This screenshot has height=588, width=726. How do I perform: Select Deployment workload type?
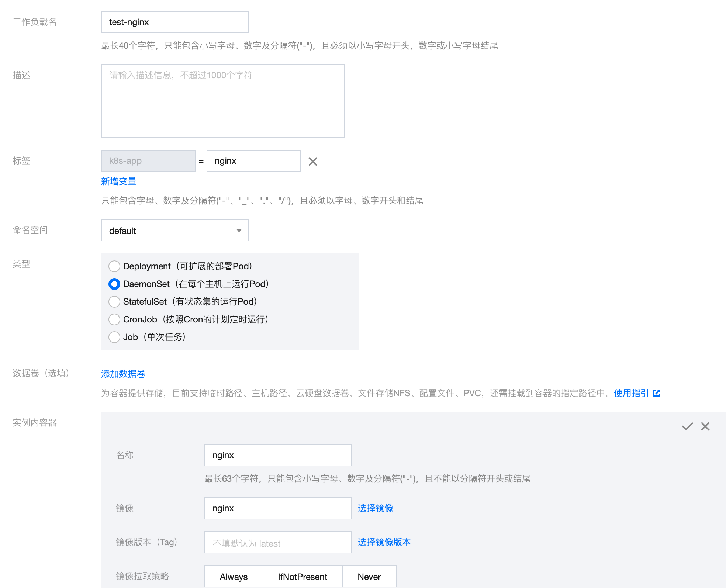click(x=114, y=266)
